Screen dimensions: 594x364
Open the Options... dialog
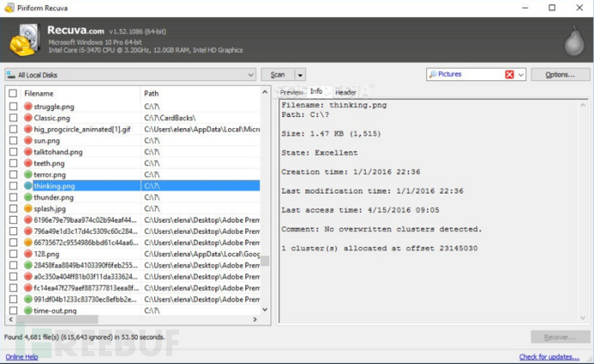pos(560,75)
